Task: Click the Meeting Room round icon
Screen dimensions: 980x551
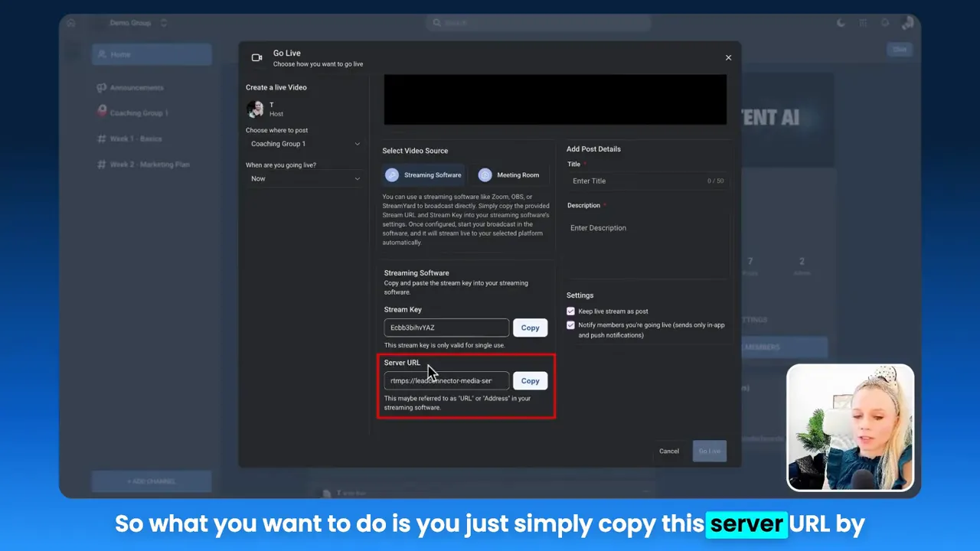Action: (x=485, y=175)
